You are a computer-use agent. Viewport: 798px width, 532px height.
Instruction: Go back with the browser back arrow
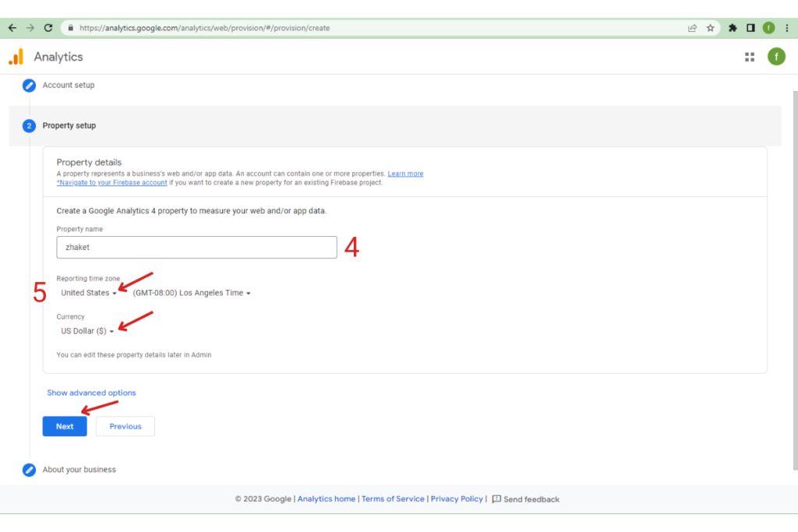(x=12, y=28)
